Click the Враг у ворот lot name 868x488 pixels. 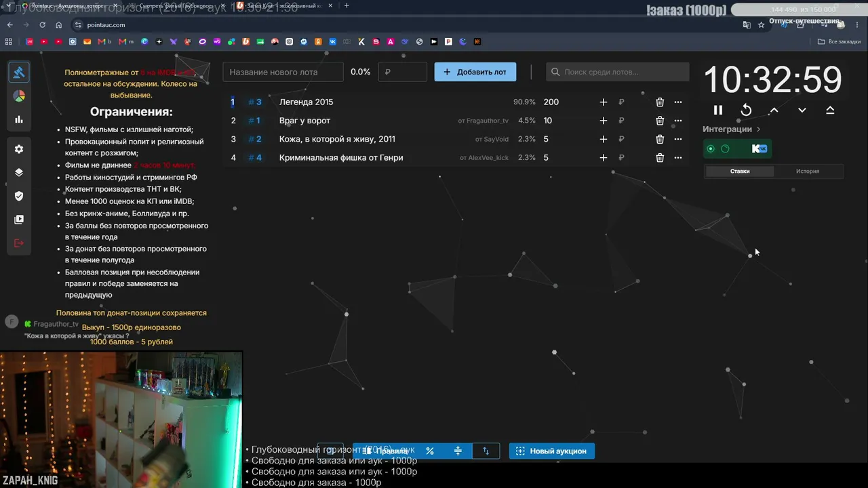click(304, 121)
